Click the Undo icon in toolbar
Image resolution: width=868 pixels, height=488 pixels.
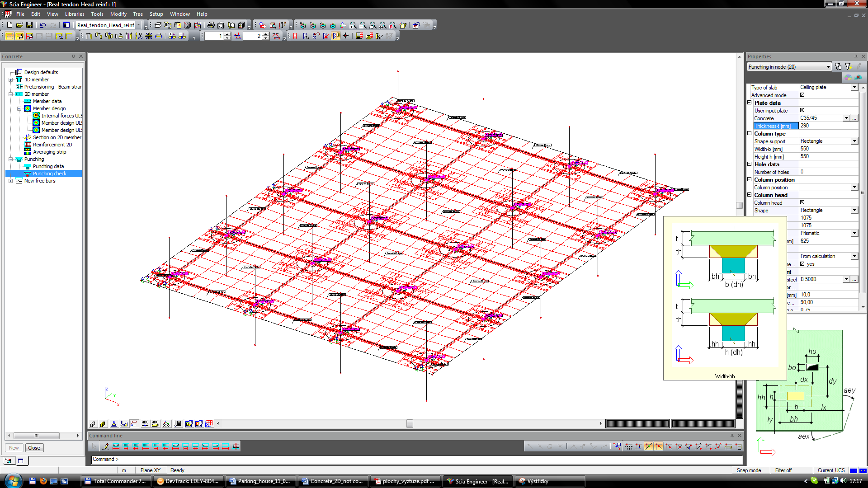(x=43, y=25)
